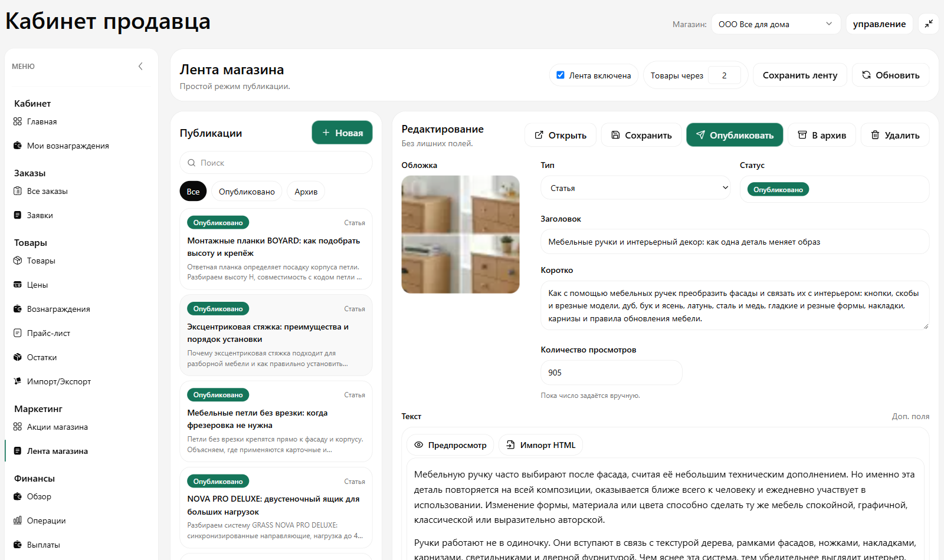Click the Доп. поля link
944x560 pixels.
tap(910, 416)
